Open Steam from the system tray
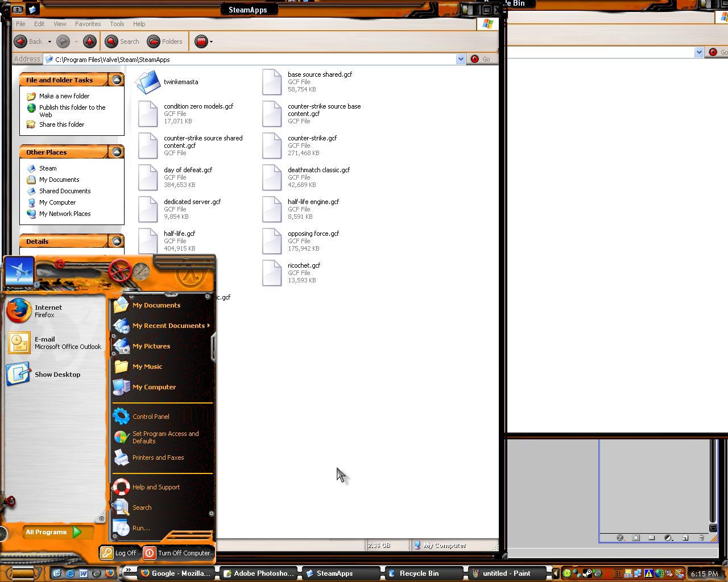This screenshot has height=582, width=728. coord(587,574)
